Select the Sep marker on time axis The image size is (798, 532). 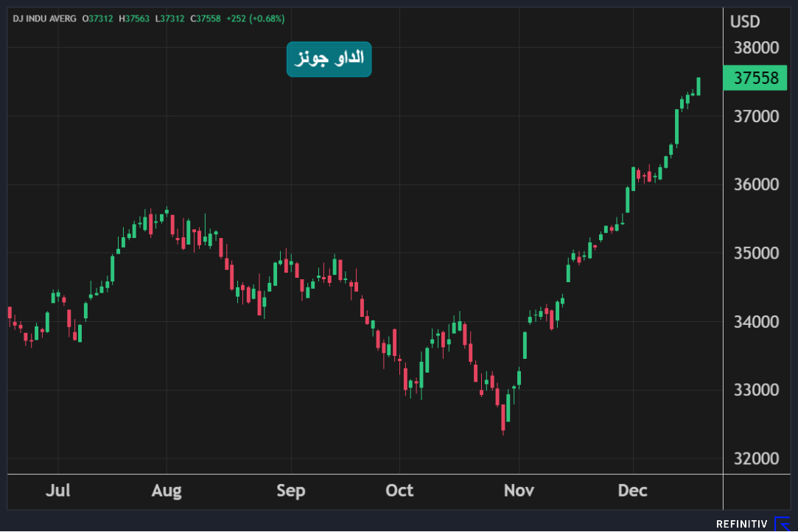(x=291, y=491)
